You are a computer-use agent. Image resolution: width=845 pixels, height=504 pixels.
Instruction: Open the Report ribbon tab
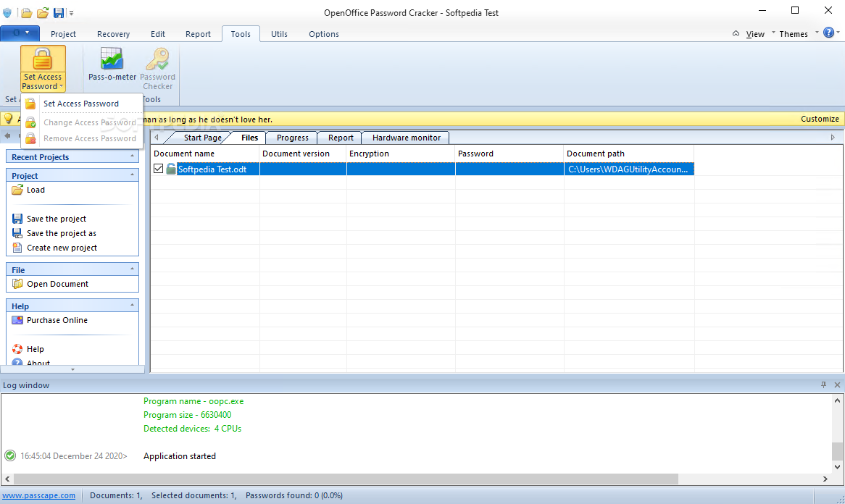(x=198, y=34)
